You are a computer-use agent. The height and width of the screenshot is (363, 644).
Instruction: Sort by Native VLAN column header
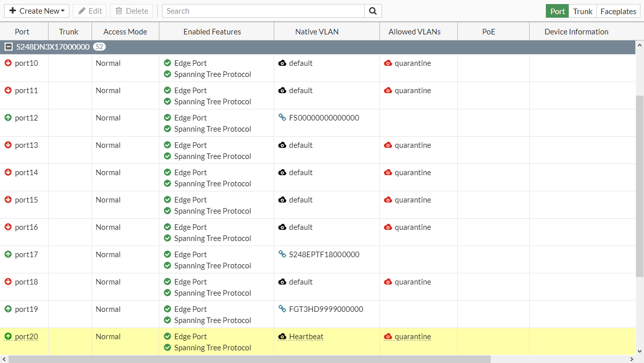pos(317,32)
